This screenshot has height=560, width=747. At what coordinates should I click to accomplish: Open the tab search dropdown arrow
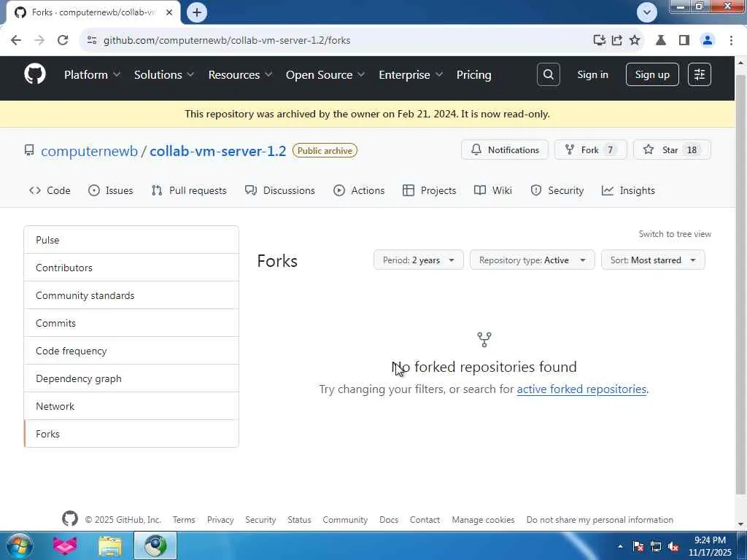click(647, 12)
